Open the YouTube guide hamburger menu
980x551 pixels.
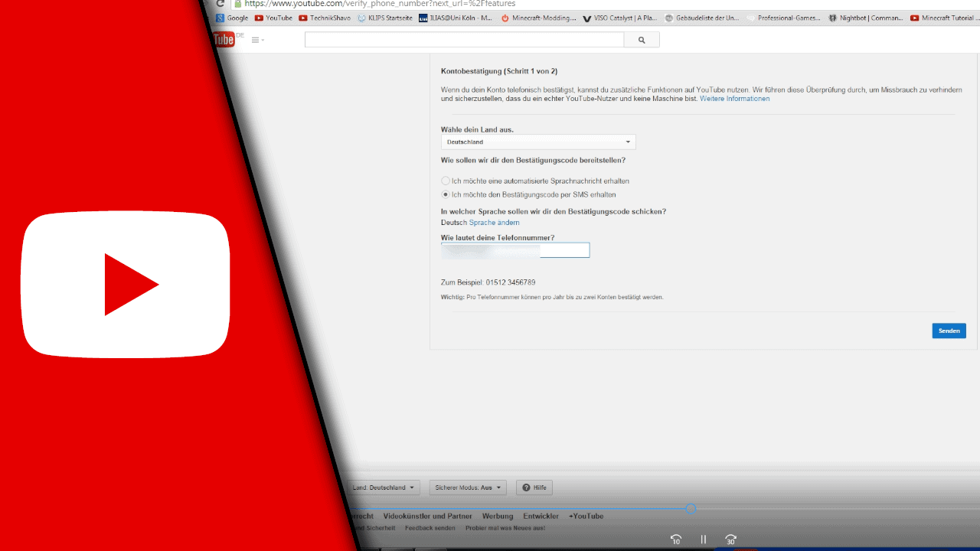tap(257, 40)
